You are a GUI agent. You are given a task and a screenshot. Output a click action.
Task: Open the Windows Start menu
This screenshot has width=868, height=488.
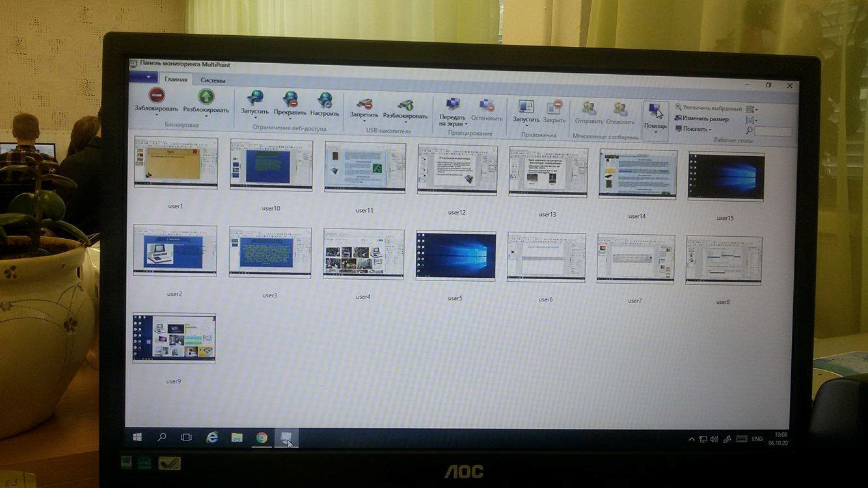(137, 437)
